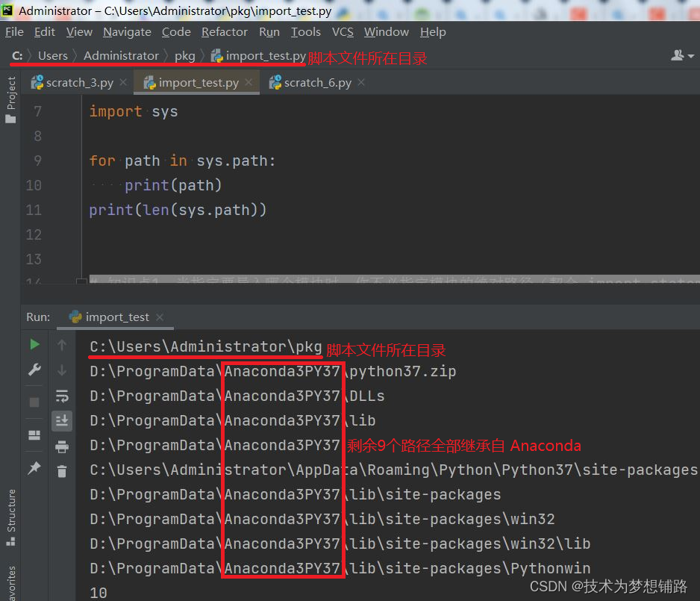This screenshot has height=601, width=700.
Task: Click the Users breadcrumb
Action: (x=53, y=56)
